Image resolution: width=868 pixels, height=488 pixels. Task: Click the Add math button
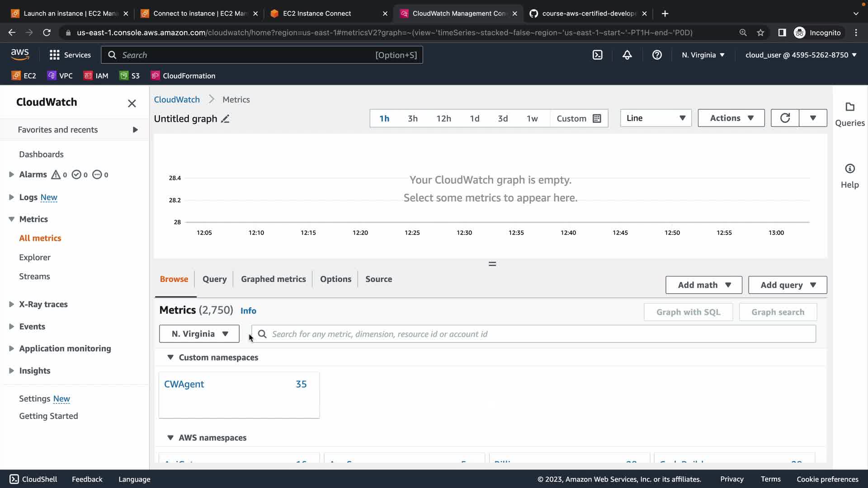[x=703, y=285]
